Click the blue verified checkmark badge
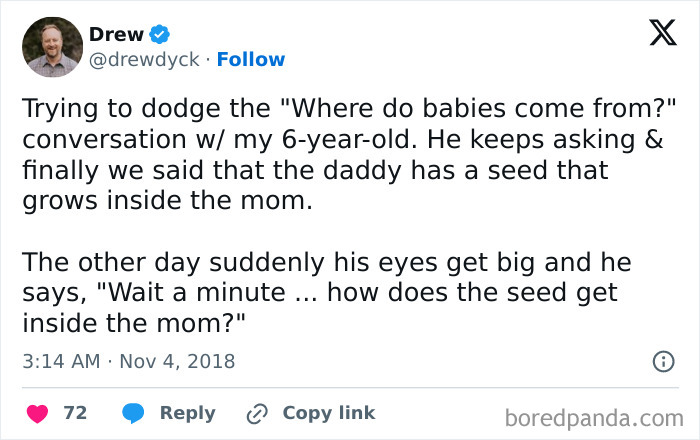Screen dimensions: 700x440 [x=160, y=35]
